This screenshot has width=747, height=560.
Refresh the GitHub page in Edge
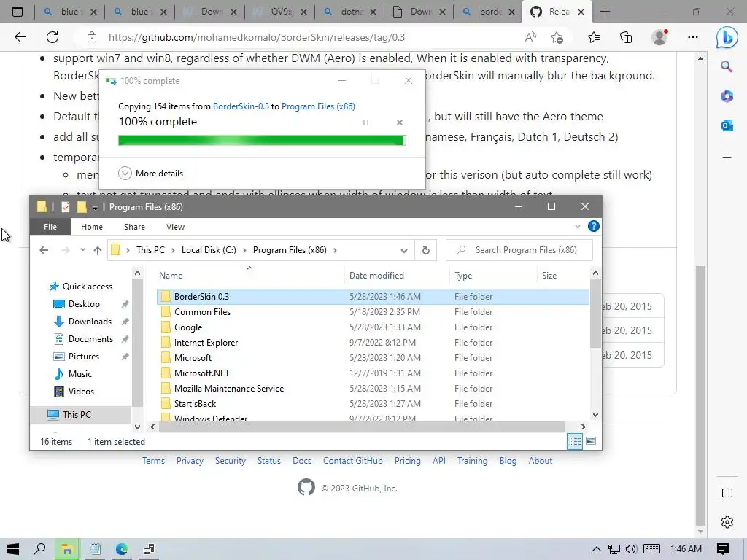(x=53, y=37)
